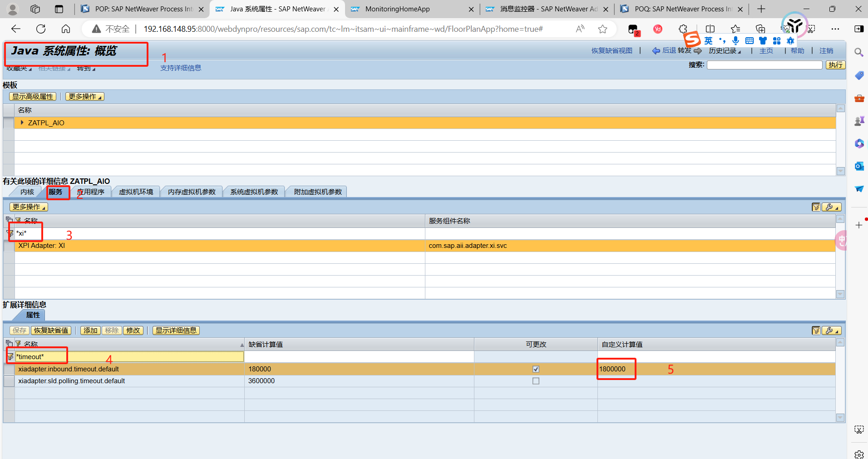
Task: Go to browser home page
Action: [x=66, y=29]
